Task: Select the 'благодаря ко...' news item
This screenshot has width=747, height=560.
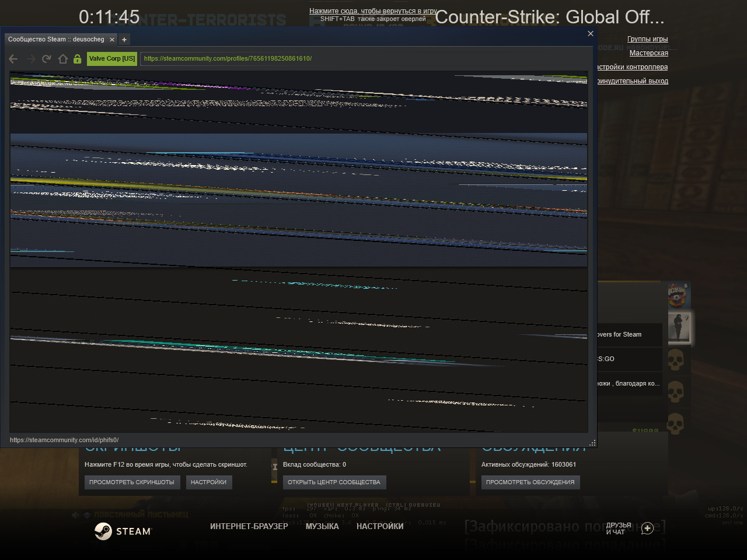Action: pyautogui.click(x=630, y=384)
